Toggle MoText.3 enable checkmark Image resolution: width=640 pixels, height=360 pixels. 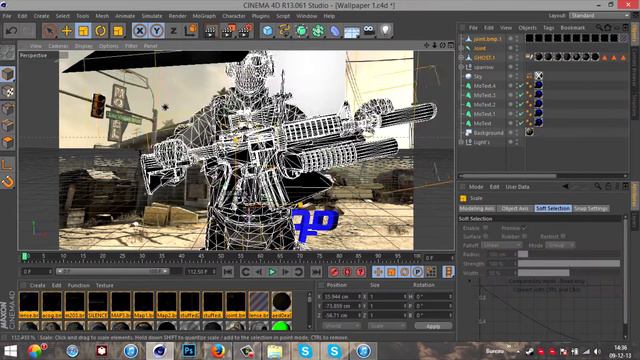(521, 95)
